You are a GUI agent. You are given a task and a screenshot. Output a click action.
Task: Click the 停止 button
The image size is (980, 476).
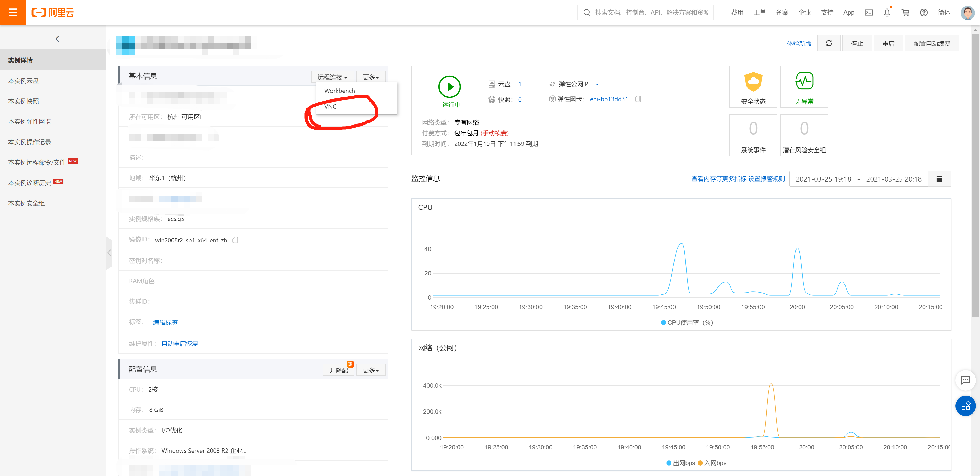[x=857, y=43]
